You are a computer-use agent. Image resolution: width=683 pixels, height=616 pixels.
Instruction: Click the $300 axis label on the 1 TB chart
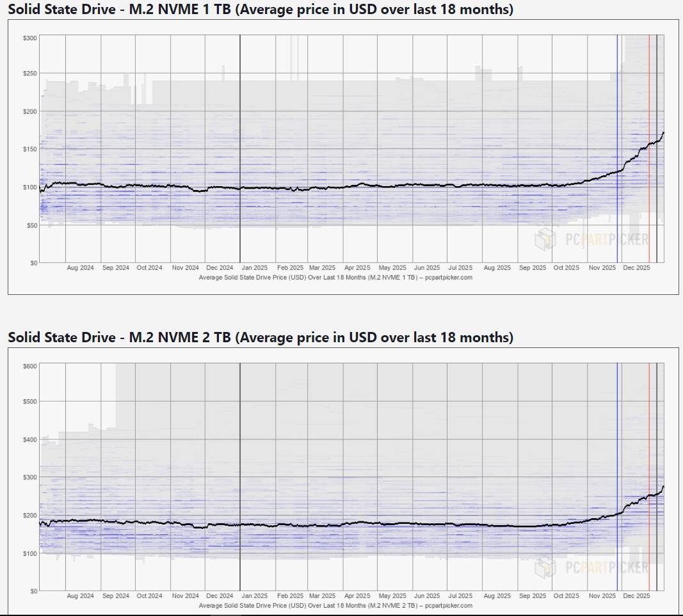[x=30, y=38]
